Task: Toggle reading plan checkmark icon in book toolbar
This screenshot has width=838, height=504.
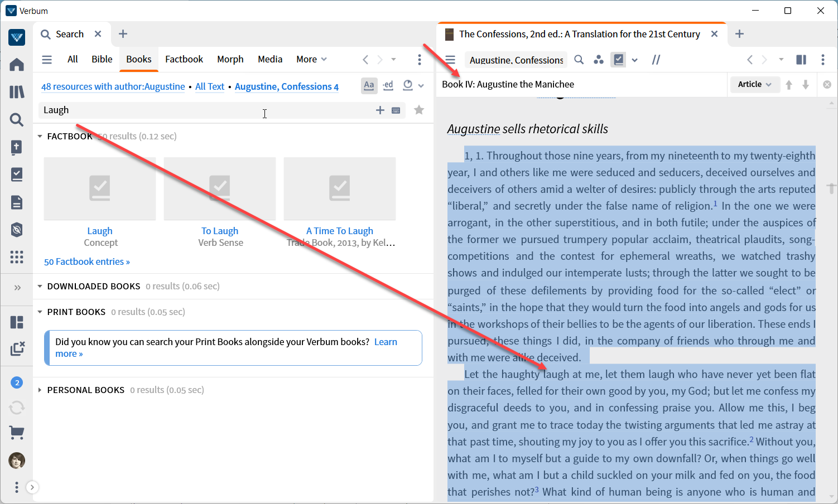Action: [619, 60]
